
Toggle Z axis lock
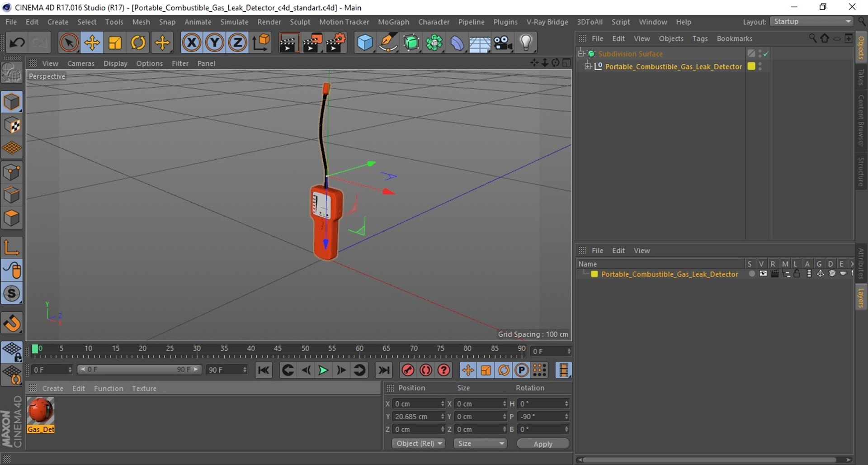pyautogui.click(x=238, y=43)
